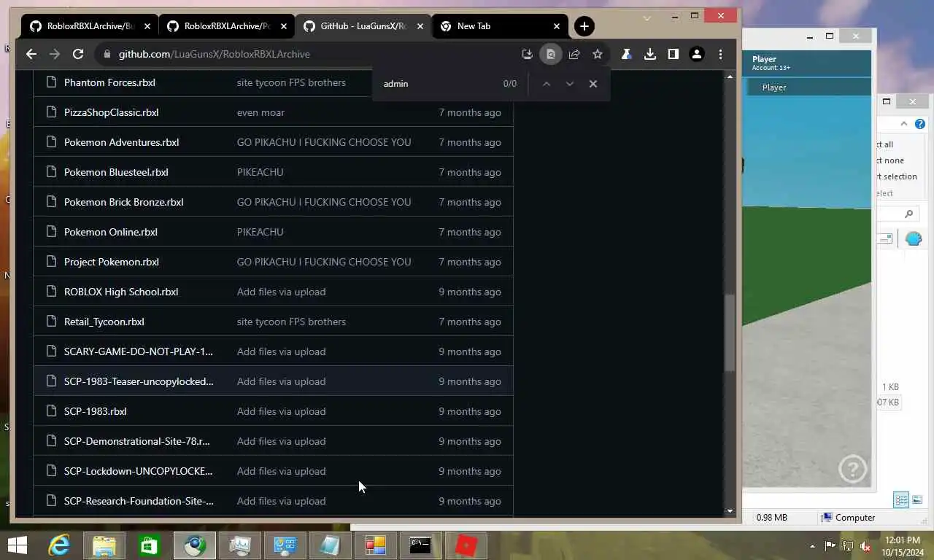934x560 pixels.
Task: Click the scrollbar up arrow in Chrome
Action: [x=730, y=77]
